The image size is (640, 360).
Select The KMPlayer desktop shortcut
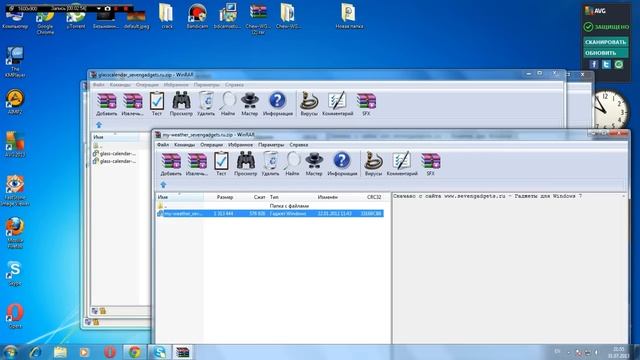[15, 62]
